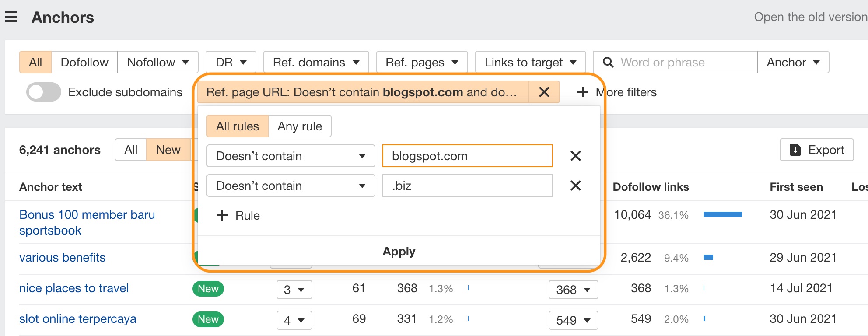Open the hamburger menu icon

(11, 17)
